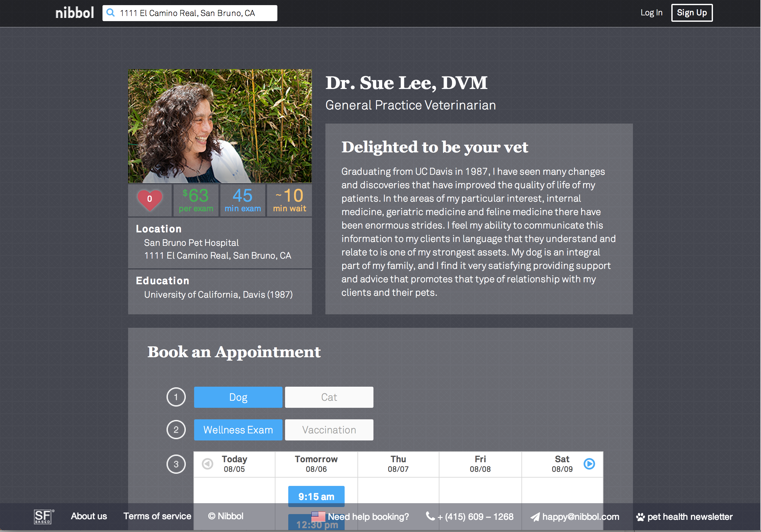Screen dimensions: 761x532
Task: Book the 9:15 am slot tomorrow
Action: [316, 496]
